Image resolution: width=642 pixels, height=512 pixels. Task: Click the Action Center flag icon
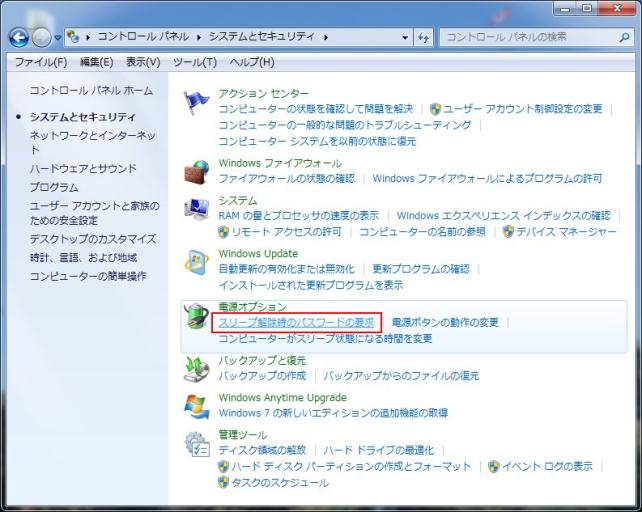pyautogui.click(x=196, y=102)
